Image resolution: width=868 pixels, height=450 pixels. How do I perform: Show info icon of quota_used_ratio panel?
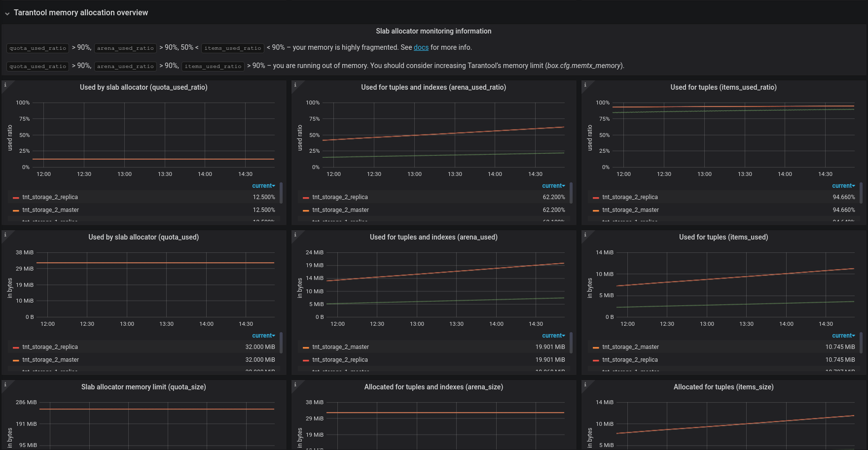[5, 85]
